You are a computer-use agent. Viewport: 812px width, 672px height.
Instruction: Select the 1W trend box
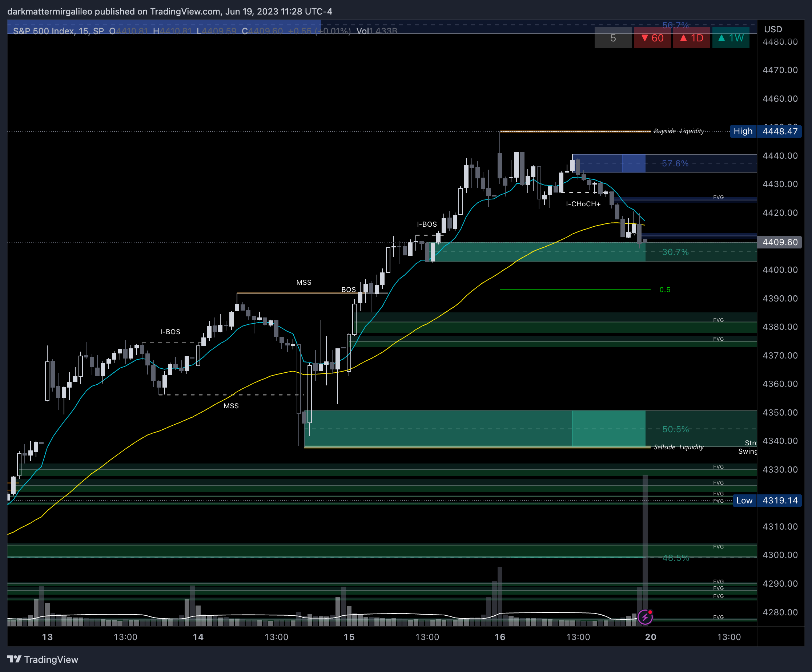pyautogui.click(x=731, y=38)
